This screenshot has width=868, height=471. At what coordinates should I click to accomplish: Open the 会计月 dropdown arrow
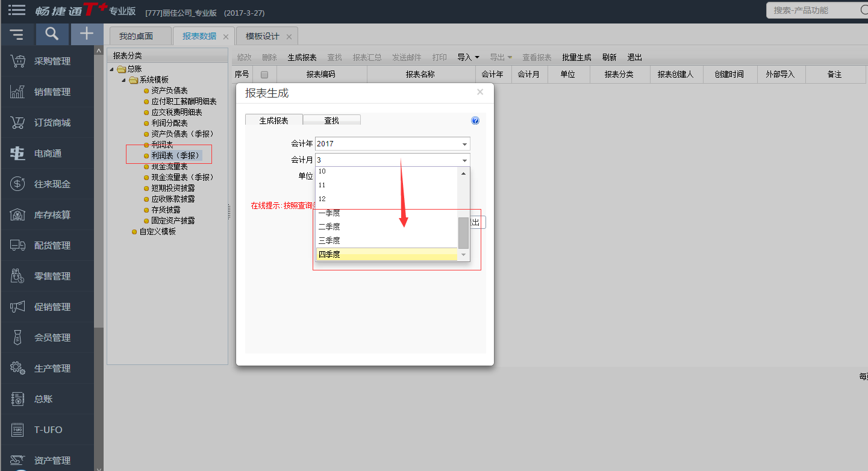click(x=464, y=160)
